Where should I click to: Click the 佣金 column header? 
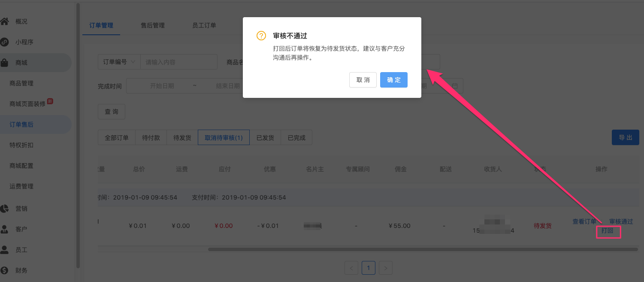tap(401, 169)
